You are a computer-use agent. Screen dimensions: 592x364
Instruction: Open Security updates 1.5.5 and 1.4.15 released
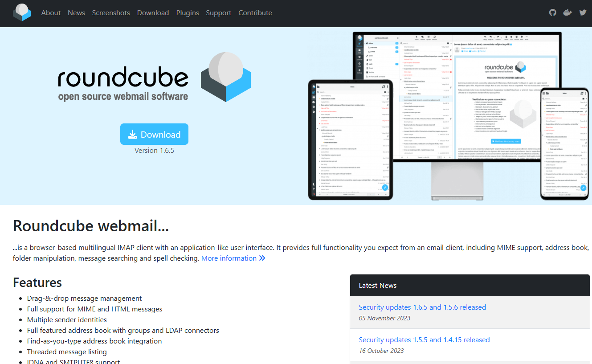pyautogui.click(x=424, y=339)
